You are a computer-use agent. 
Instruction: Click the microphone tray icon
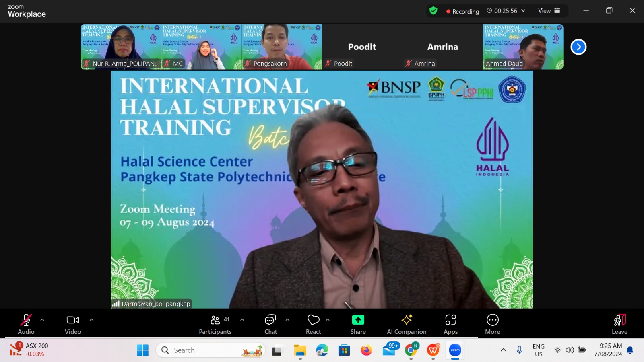click(x=520, y=350)
